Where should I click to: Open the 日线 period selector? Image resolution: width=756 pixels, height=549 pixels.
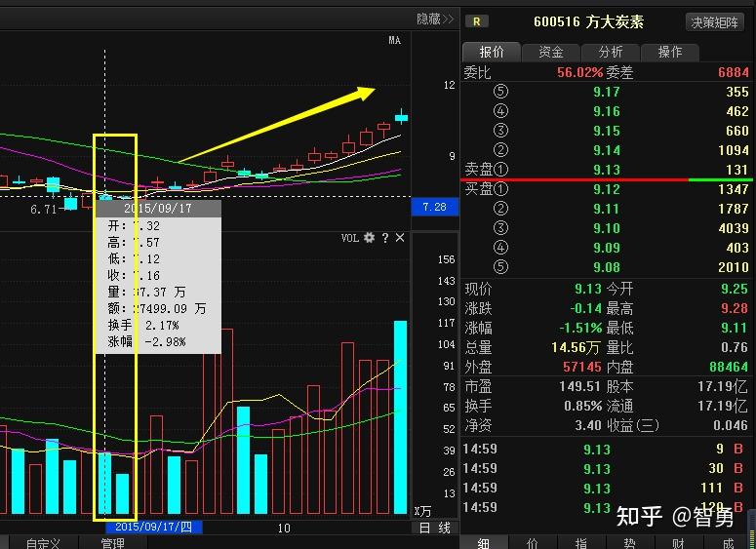point(434,528)
